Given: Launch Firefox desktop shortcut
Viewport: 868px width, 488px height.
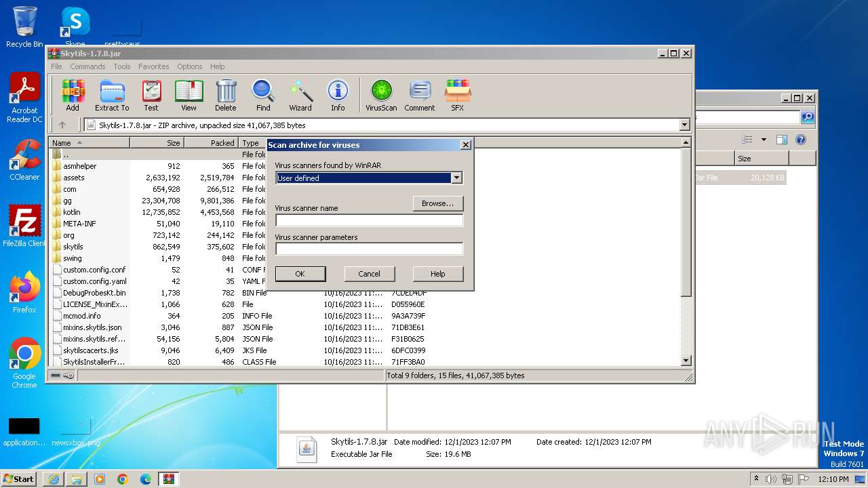Looking at the screenshot, I should (x=24, y=293).
